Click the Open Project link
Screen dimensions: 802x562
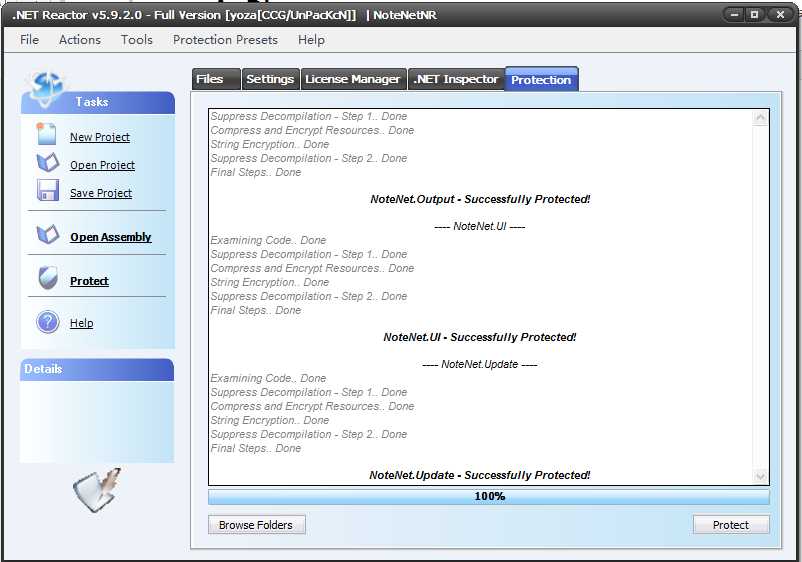tap(102, 165)
